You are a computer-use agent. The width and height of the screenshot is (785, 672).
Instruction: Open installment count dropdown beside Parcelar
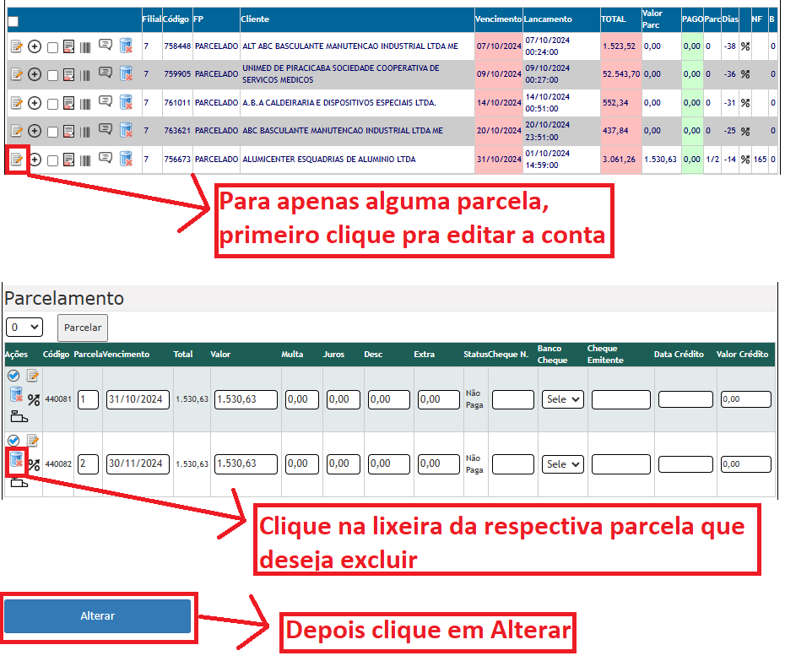pos(24,327)
